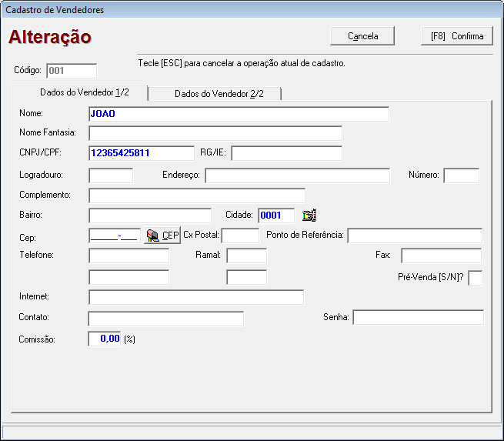
Task: Confirm changes with [F8] Confirma button
Action: (457, 36)
